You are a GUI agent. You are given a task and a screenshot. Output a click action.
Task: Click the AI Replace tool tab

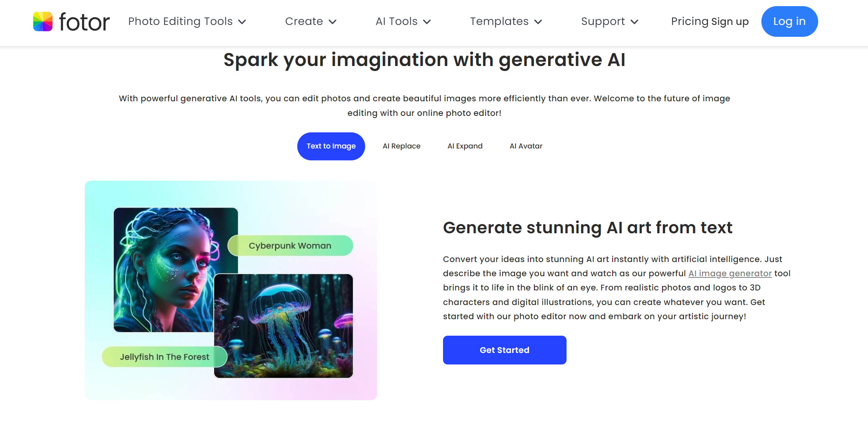tap(401, 146)
